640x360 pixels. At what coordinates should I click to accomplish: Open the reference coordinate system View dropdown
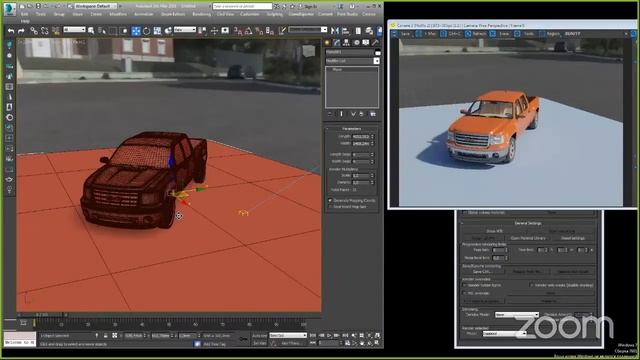tap(185, 30)
